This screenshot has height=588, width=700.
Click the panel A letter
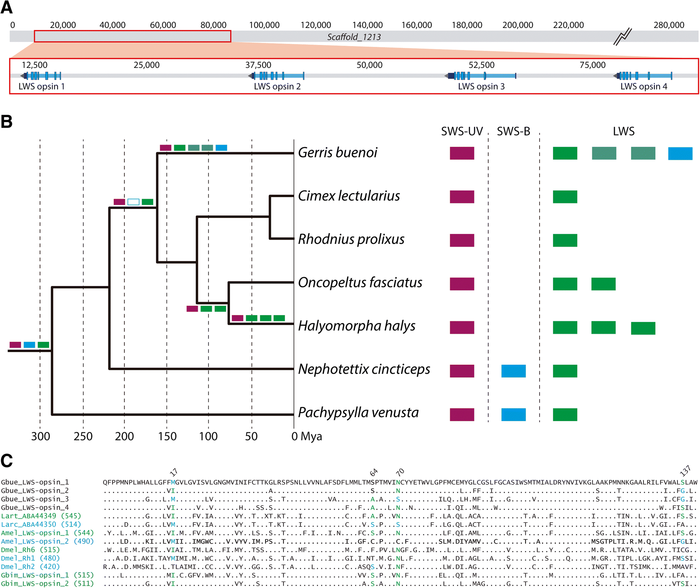(6, 7)
